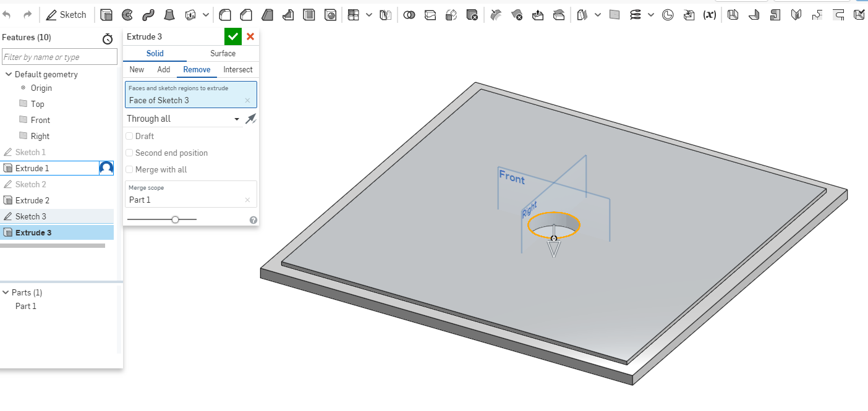This screenshot has height=411, width=868.
Task: Select the Revolve tool icon
Action: pyautogui.click(x=127, y=15)
